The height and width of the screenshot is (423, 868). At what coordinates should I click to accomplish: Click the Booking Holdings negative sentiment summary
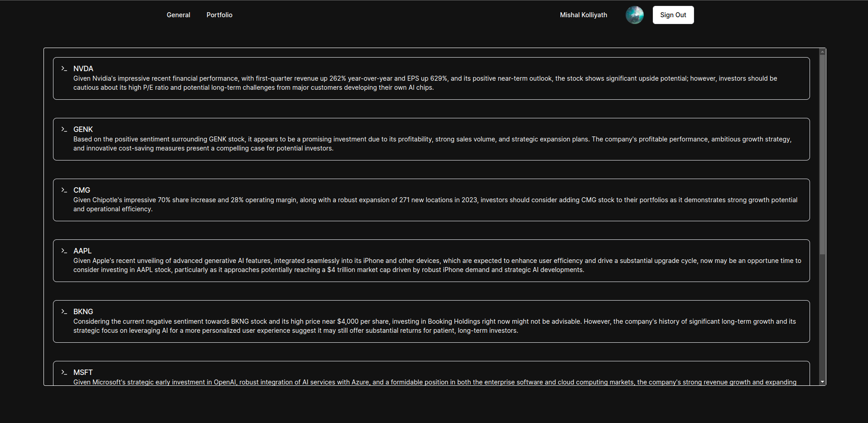pos(434,326)
